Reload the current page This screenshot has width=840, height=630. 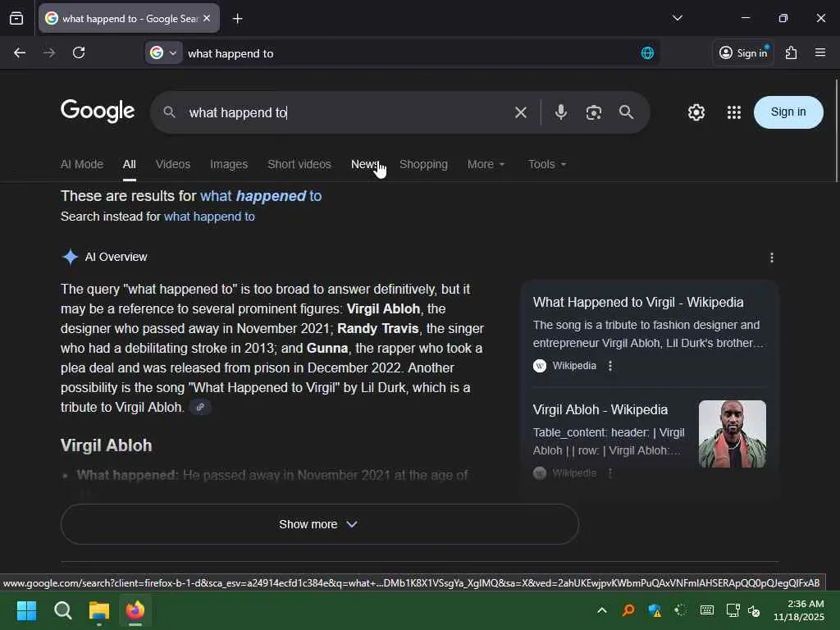click(x=79, y=52)
